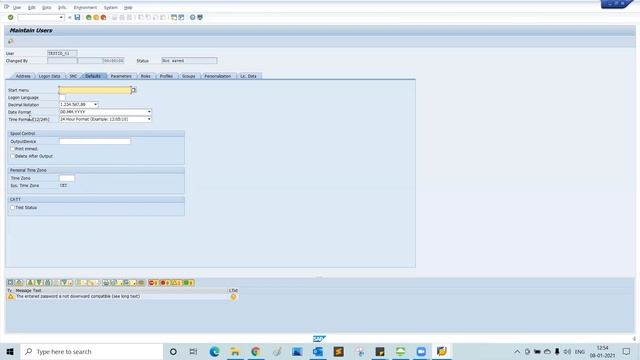Open the Environment menu

(x=85, y=7)
